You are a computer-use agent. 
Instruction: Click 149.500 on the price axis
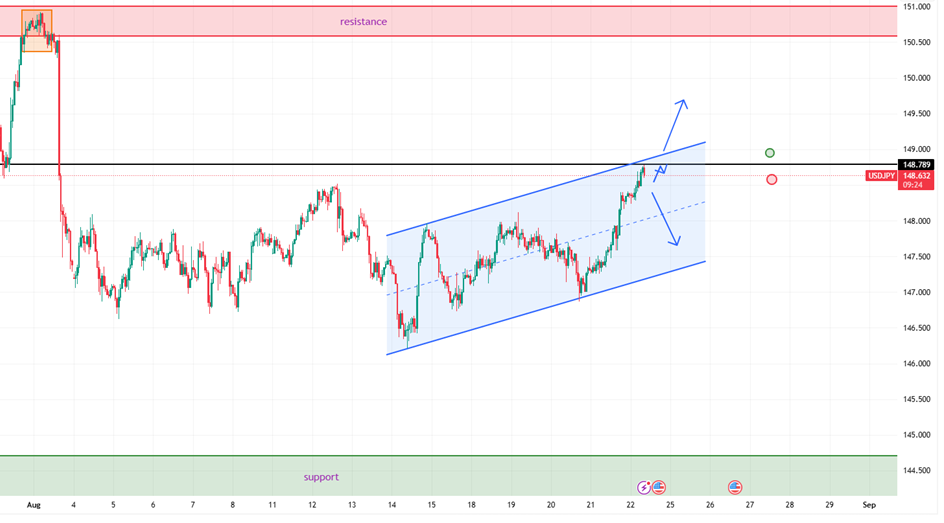pyautogui.click(x=917, y=114)
